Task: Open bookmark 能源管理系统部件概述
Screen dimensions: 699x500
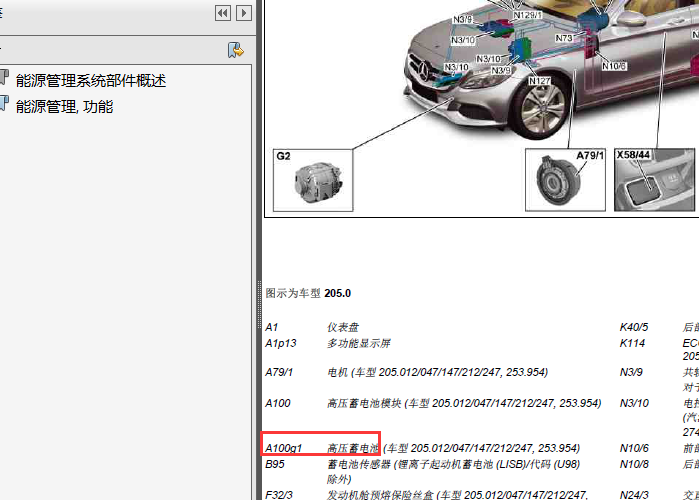Action: (91, 81)
